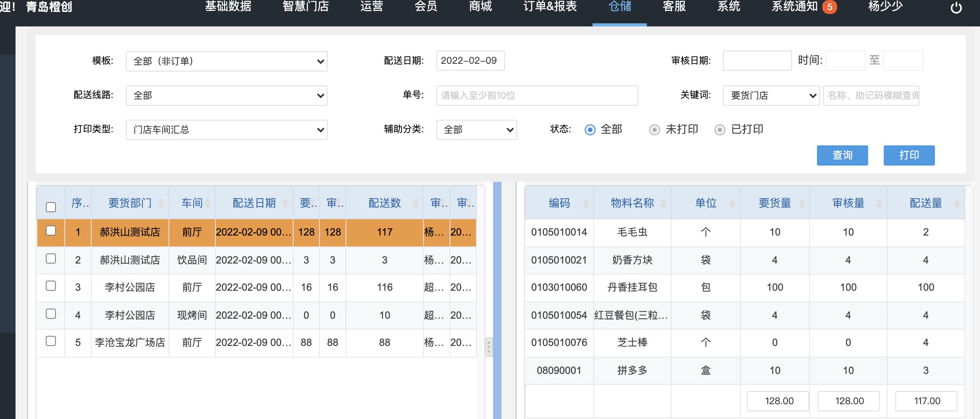980x419 pixels.
Task: Sort the 要货量 column
Action: 802,203
